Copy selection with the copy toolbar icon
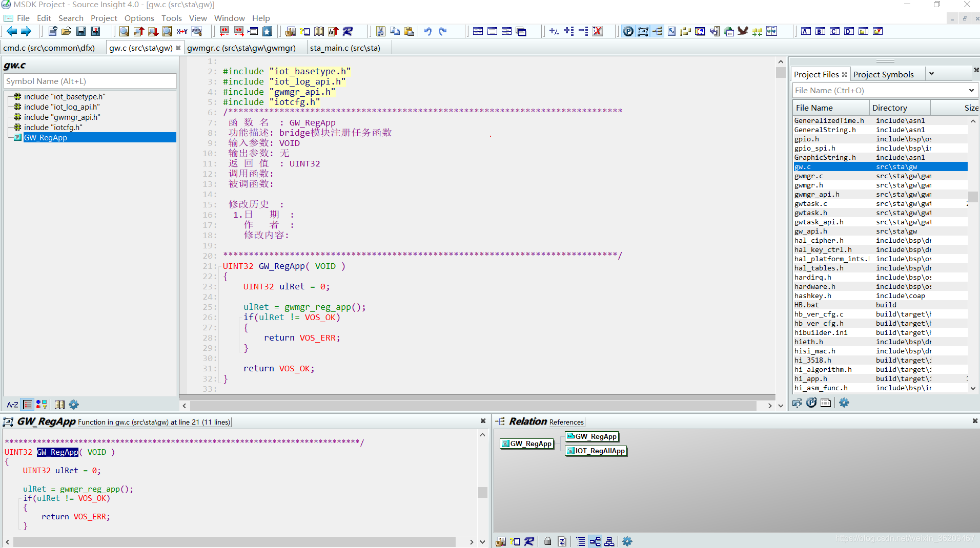 (x=395, y=31)
